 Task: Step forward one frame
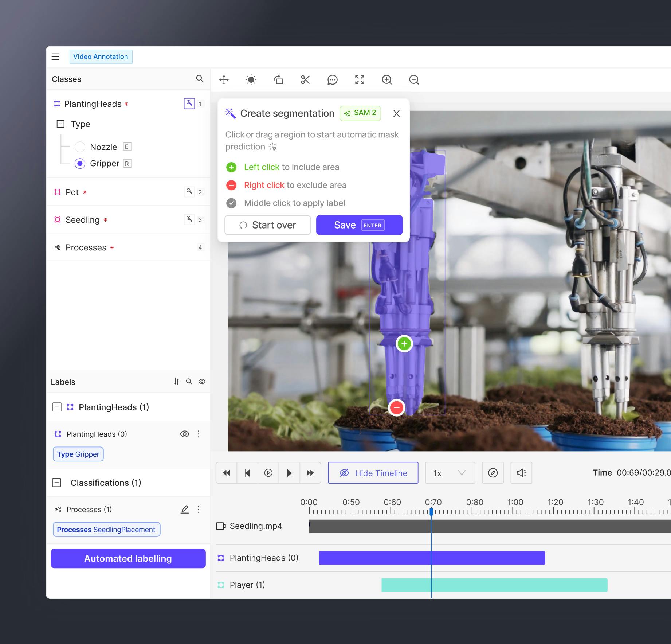[x=290, y=473]
